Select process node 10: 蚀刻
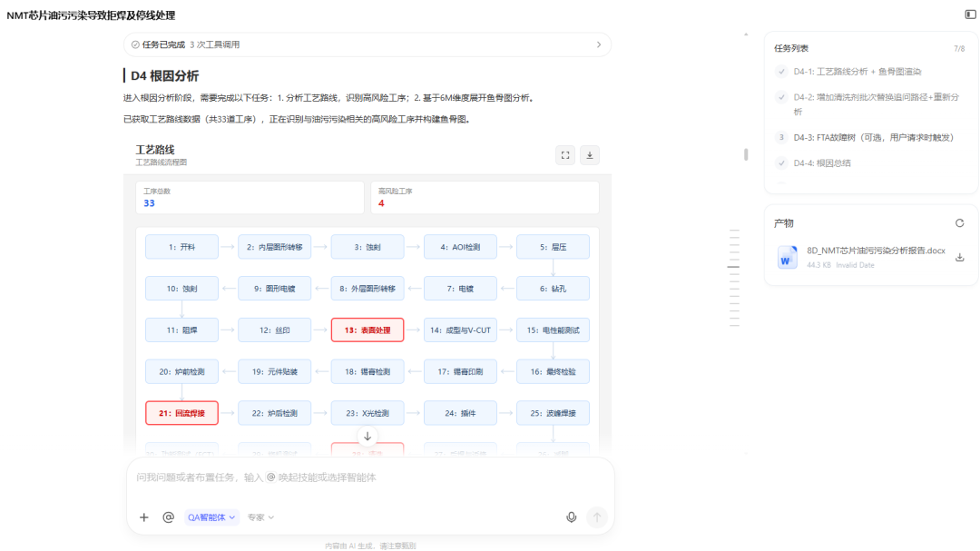Image resolution: width=980 pixels, height=551 pixels. (181, 289)
